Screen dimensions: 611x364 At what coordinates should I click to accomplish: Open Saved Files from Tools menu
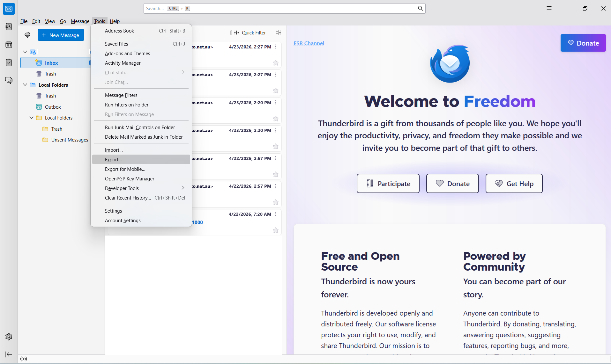[141, 44]
